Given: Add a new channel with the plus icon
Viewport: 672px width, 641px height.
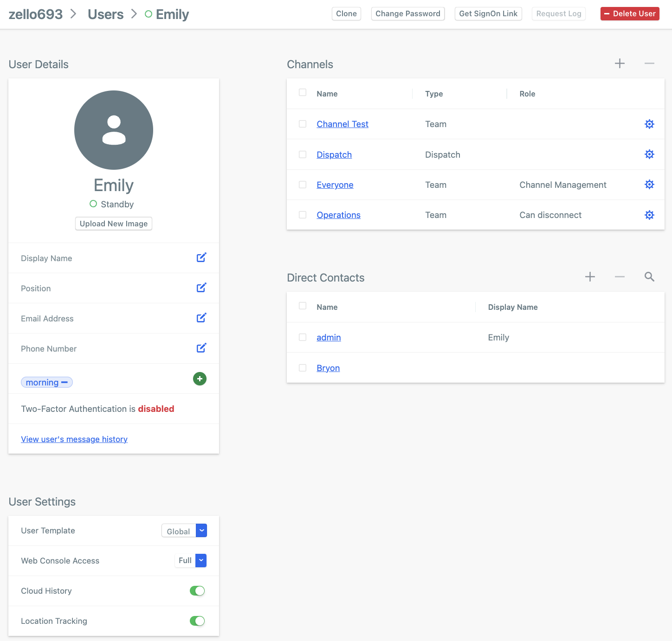Looking at the screenshot, I should click(x=620, y=64).
